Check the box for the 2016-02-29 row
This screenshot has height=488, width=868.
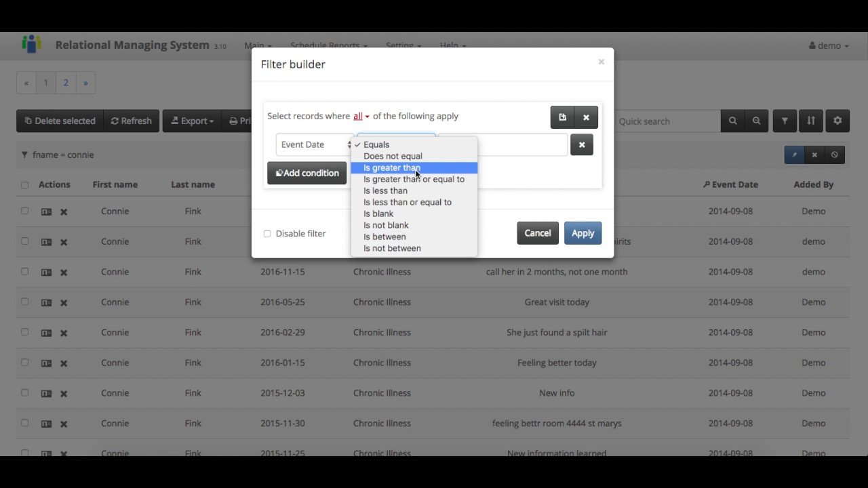[x=25, y=331]
